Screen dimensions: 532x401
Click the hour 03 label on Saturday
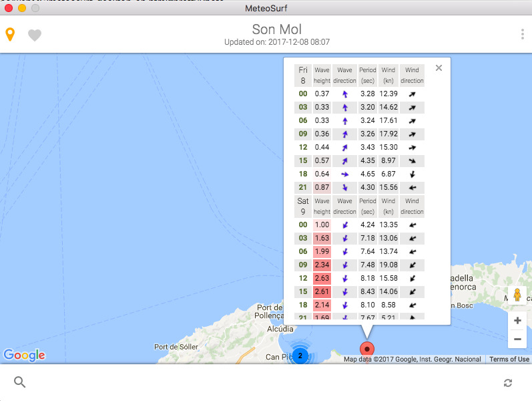point(302,238)
